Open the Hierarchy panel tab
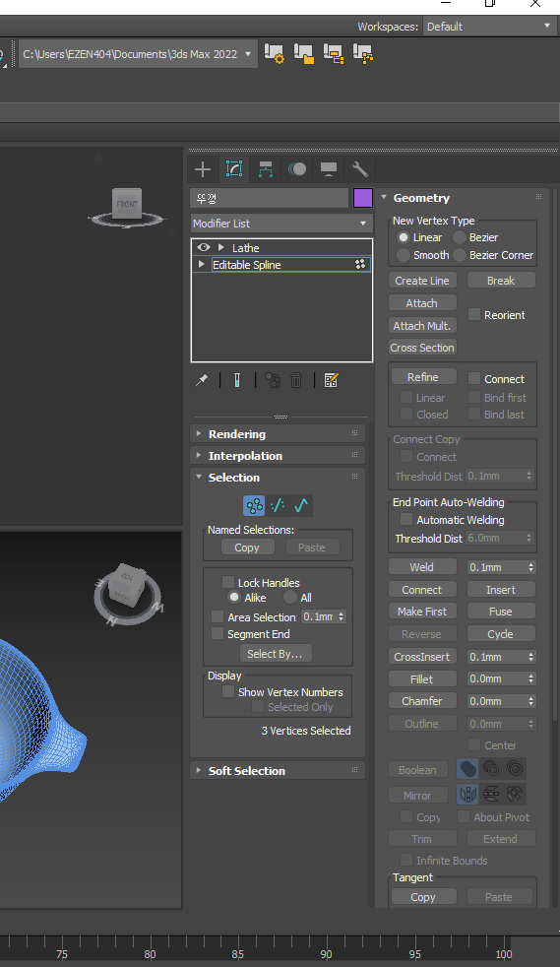 (266, 169)
